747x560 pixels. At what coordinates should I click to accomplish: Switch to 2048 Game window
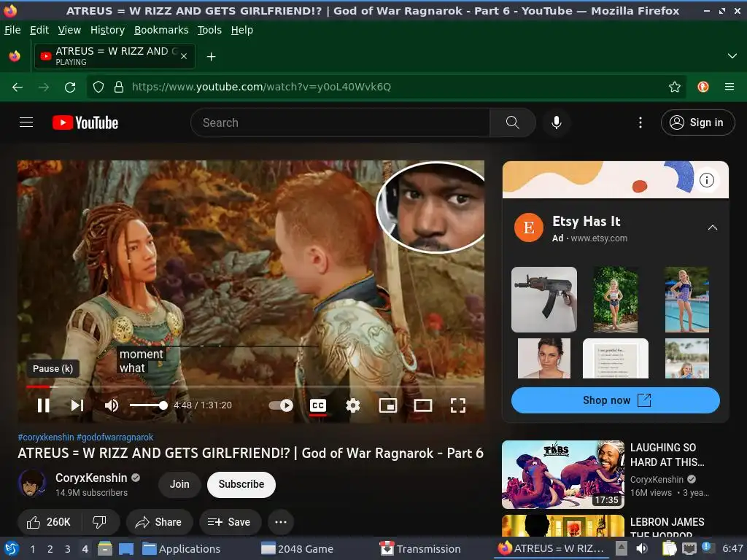(298, 549)
